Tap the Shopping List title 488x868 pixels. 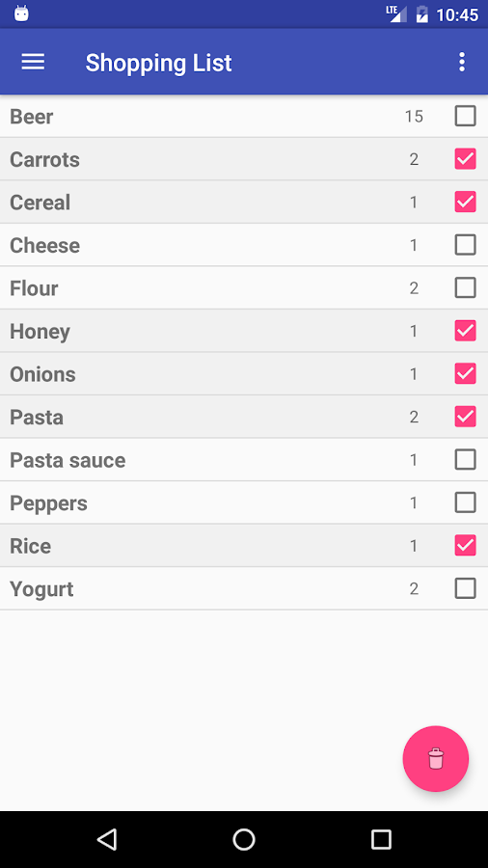tap(158, 63)
